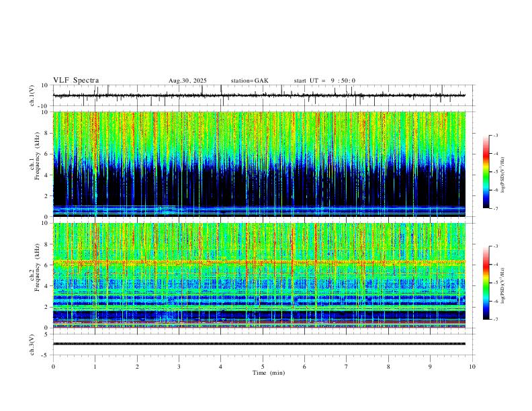532x411 pixels.
Task: Select the date text "Aug.30, 2025"
Action: 187,81
